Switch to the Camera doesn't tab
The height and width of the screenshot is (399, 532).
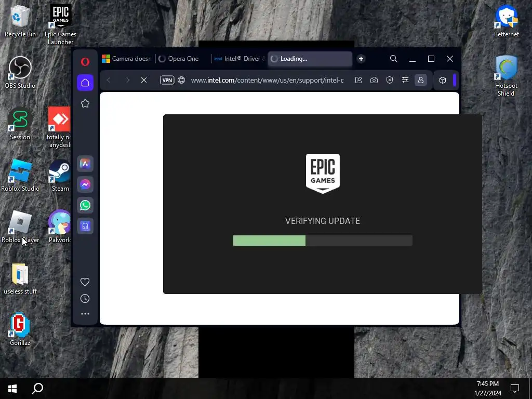tap(127, 59)
